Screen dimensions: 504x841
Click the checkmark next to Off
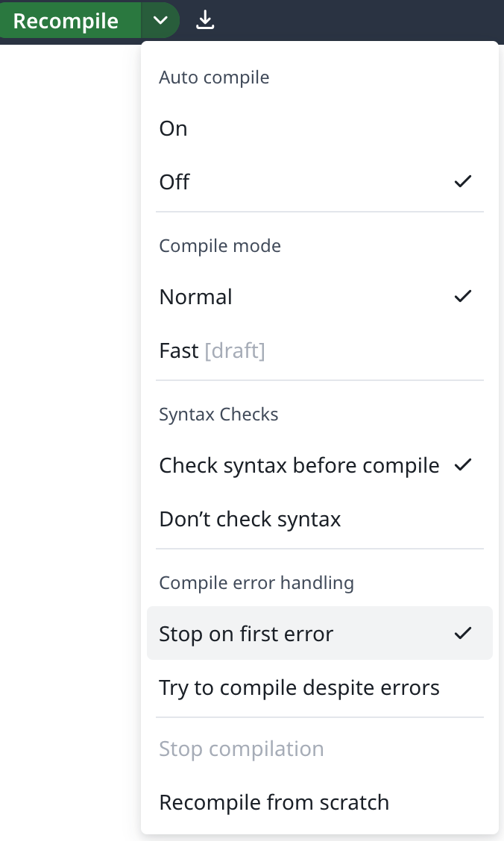click(463, 180)
